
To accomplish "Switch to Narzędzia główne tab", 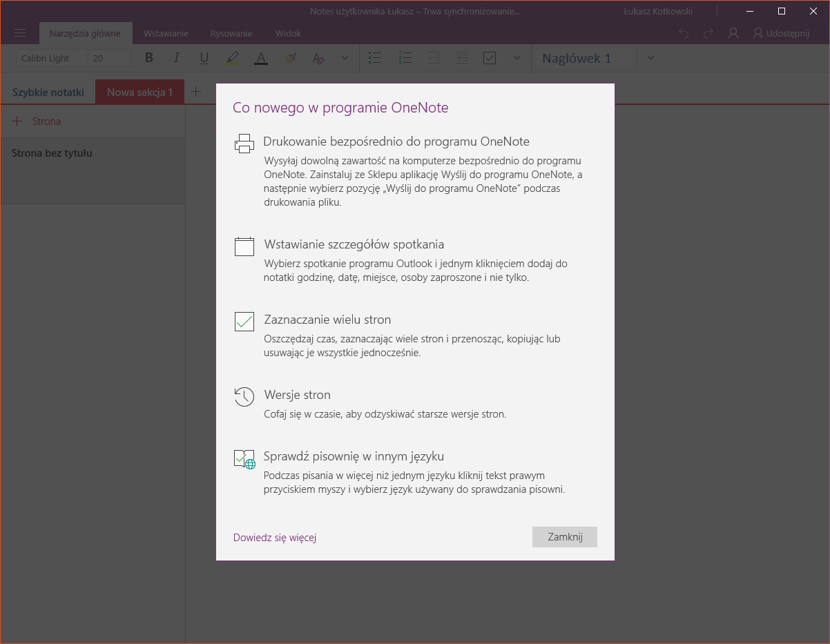I will 85,33.
